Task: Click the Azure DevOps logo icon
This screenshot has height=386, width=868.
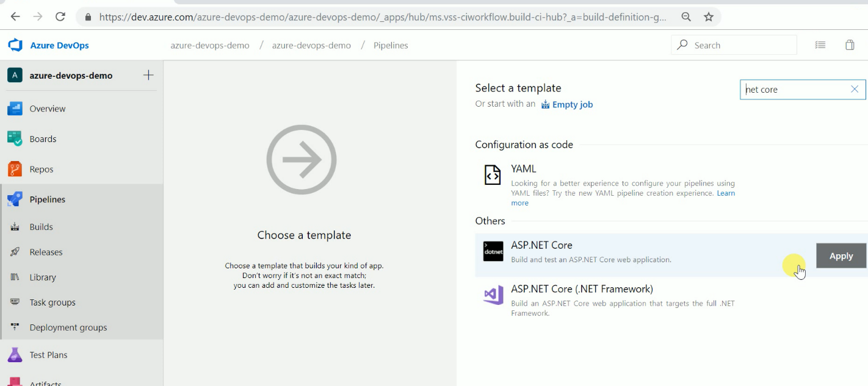Action: pyautogui.click(x=15, y=45)
